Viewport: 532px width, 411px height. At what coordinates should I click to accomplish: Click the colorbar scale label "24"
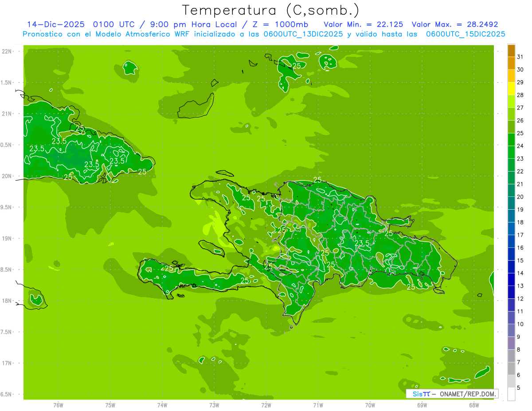click(520, 146)
